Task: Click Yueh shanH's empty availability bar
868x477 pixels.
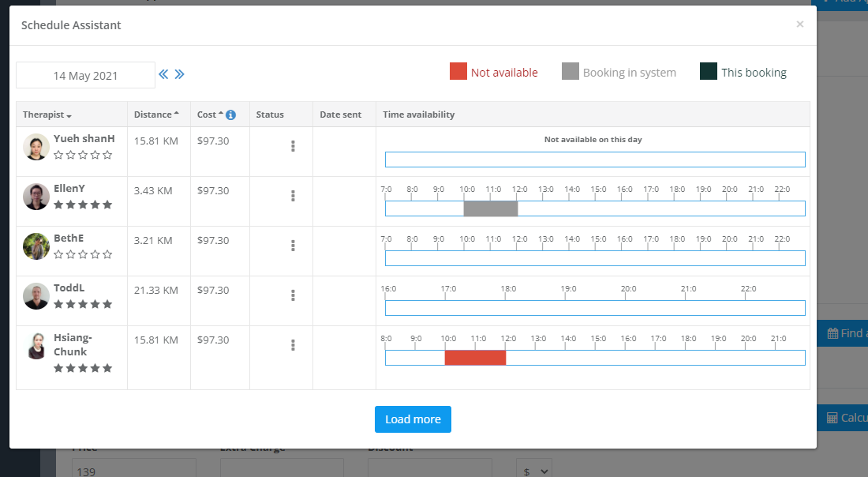Action: pyautogui.click(x=595, y=160)
